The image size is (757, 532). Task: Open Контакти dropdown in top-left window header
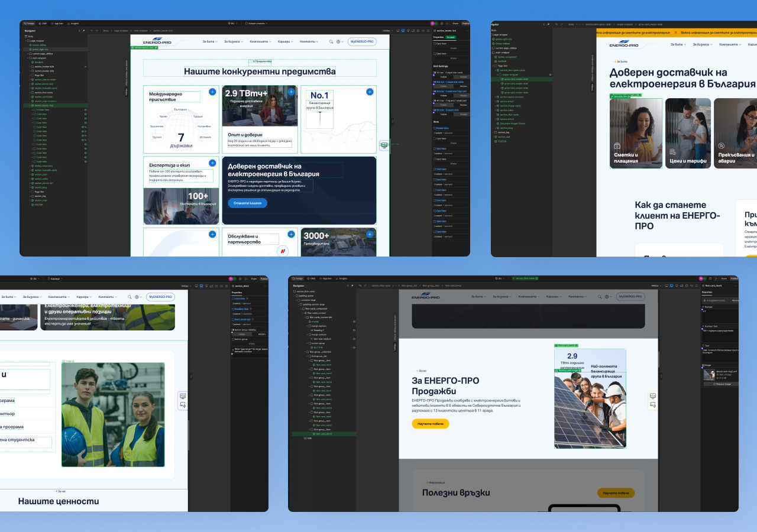coord(309,41)
